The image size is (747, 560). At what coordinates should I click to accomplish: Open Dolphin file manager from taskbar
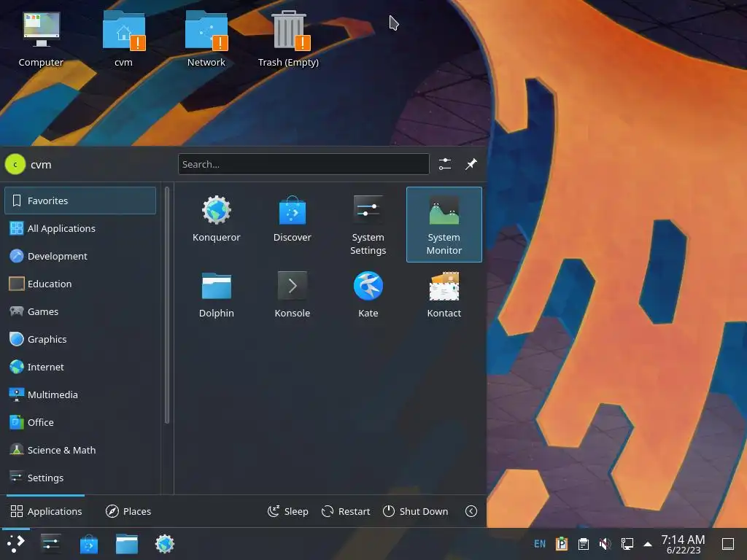(x=127, y=543)
